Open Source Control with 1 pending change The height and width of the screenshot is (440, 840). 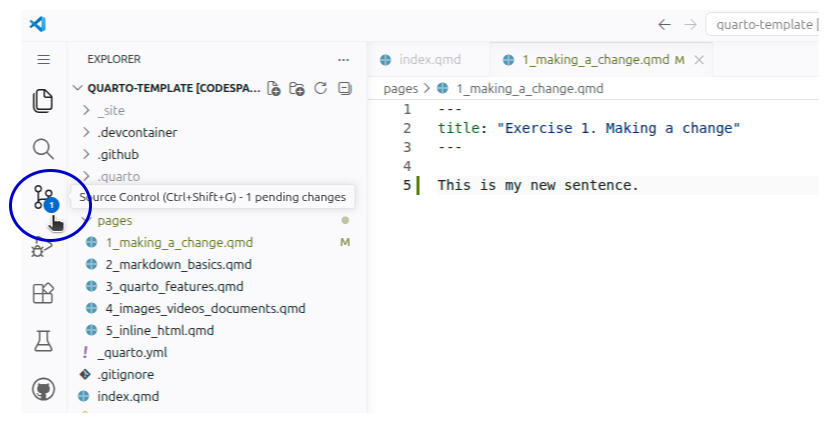[45, 198]
